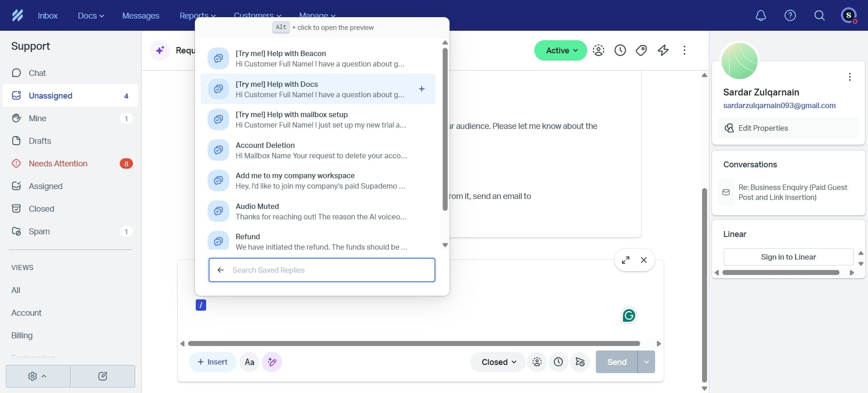The height and width of the screenshot is (393, 868).
Task: Open the Active status dropdown
Action: [x=561, y=50]
